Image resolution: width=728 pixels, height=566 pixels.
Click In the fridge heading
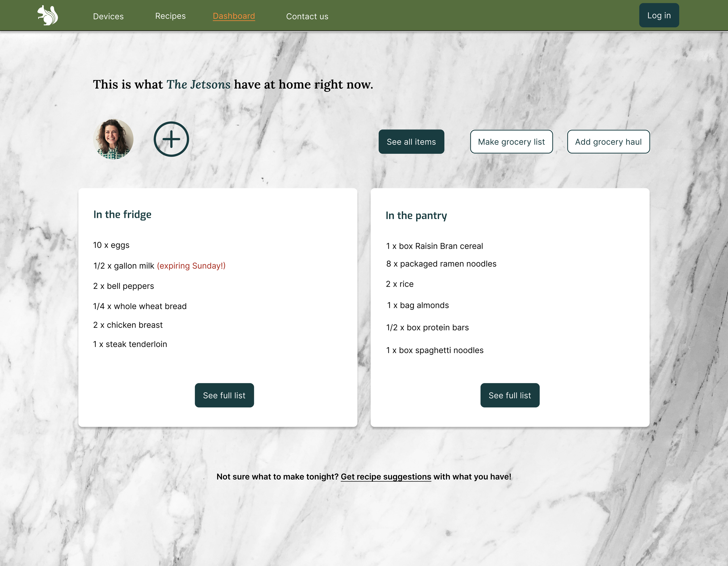point(122,214)
